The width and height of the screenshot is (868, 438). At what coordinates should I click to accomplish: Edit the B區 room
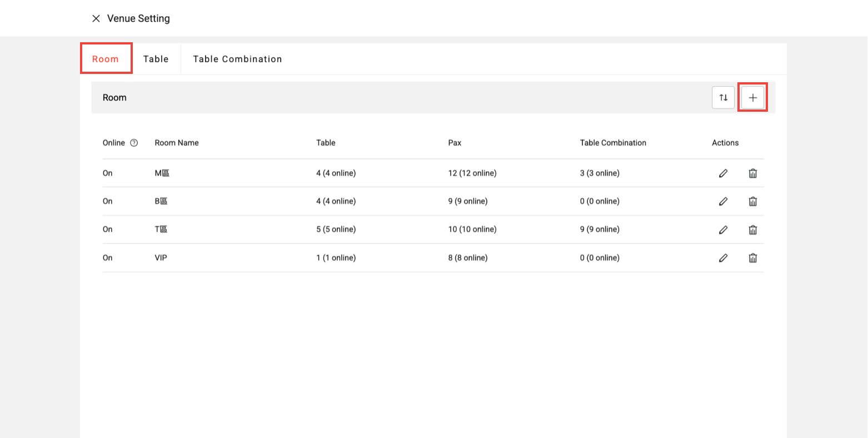pos(723,201)
